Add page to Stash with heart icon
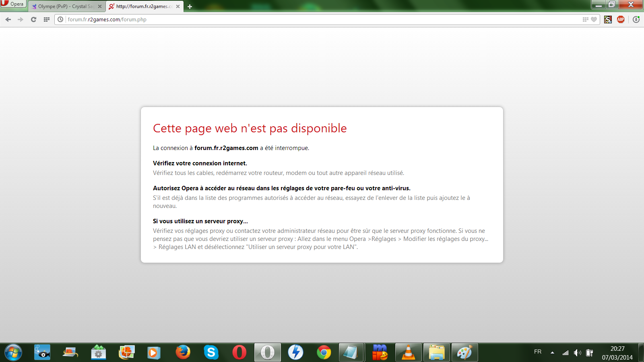644x362 pixels. pos(594,19)
